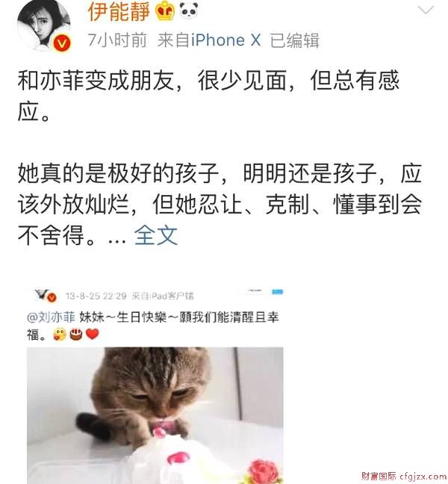
Task: Click the iPhone X source link
Action: 225,40
